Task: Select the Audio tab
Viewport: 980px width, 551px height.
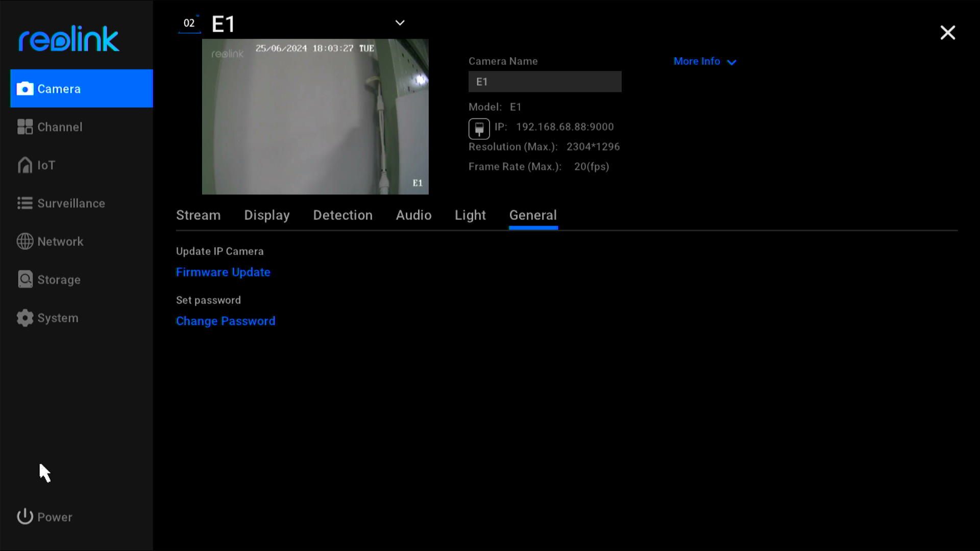Action: click(x=413, y=215)
